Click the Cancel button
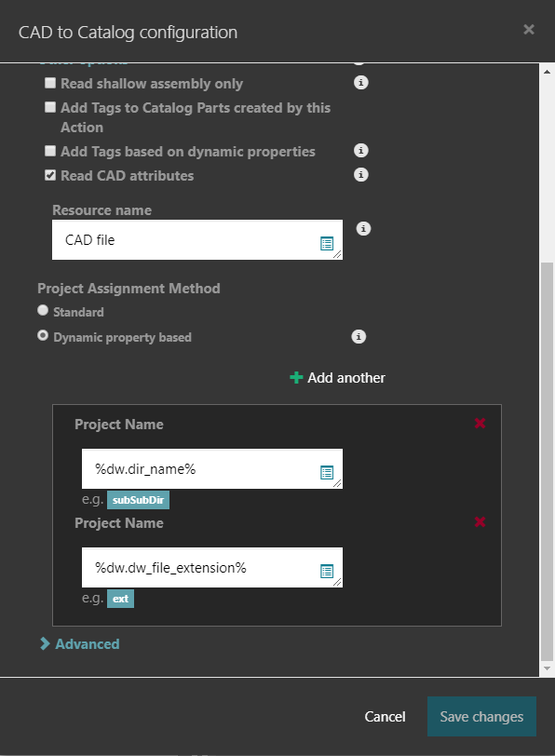The width and height of the screenshot is (555, 756). [x=385, y=717]
